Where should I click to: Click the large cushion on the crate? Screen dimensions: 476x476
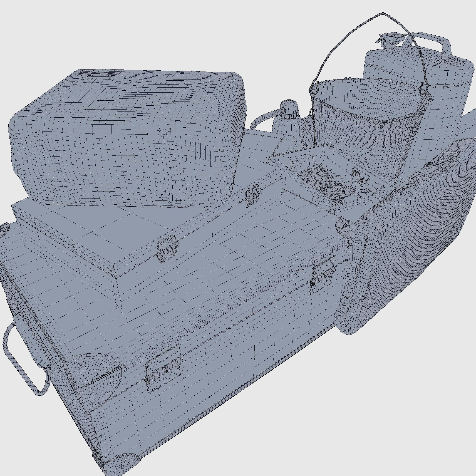(x=128, y=138)
